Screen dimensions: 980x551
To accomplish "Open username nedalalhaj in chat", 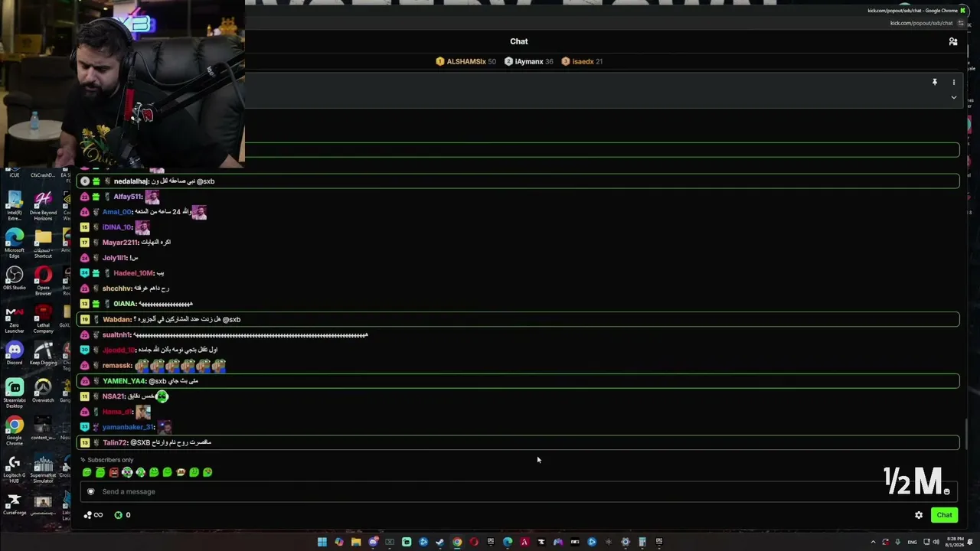I will (x=131, y=181).
